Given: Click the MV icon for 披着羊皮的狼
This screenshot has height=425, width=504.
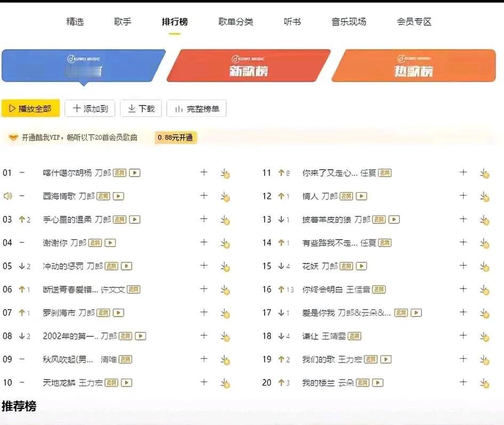Looking at the screenshot, I should 394,220.
